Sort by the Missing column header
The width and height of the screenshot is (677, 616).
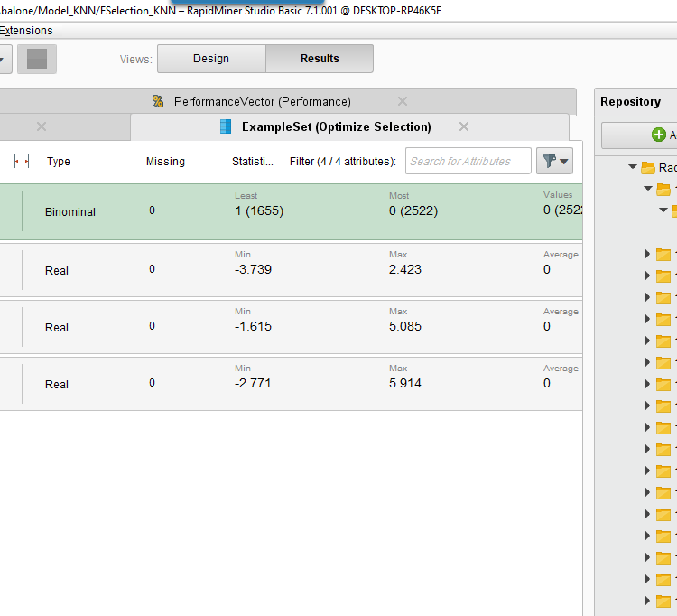(x=165, y=161)
